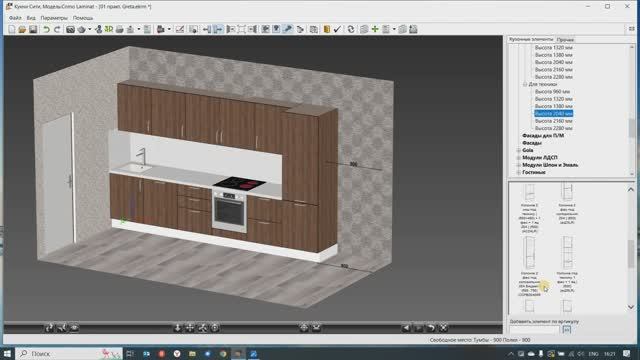The image size is (640, 360).
Task: Switch to the Кухонные элементы tab
Action: pyautogui.click(x=531, y=39)
